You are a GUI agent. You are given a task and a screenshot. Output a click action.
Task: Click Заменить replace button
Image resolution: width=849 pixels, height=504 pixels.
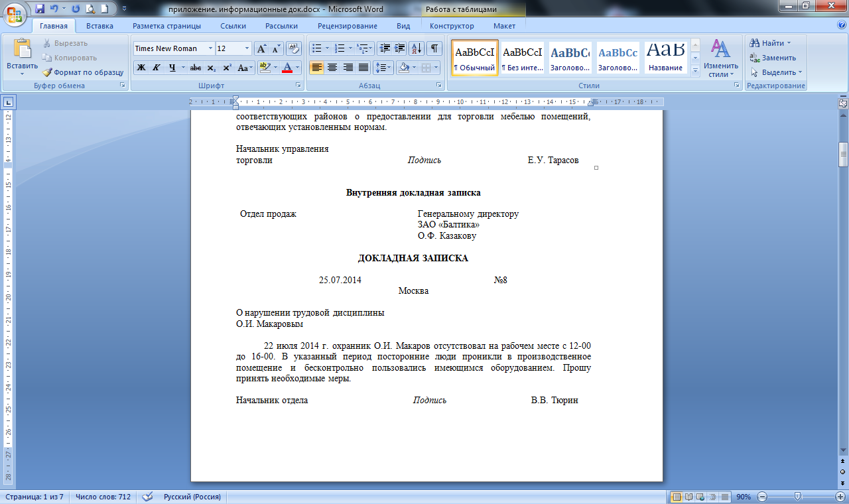coord(773,58)
